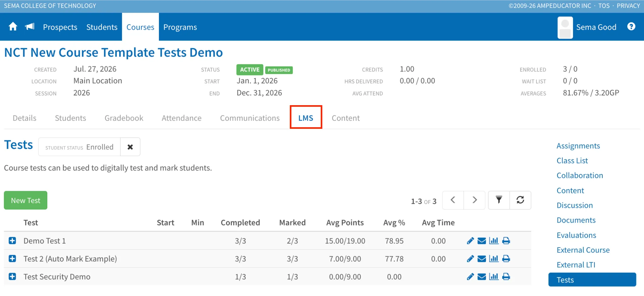Open Sema Good user profile avatar
Screen dimensions: 644x296
coord(565,27)
